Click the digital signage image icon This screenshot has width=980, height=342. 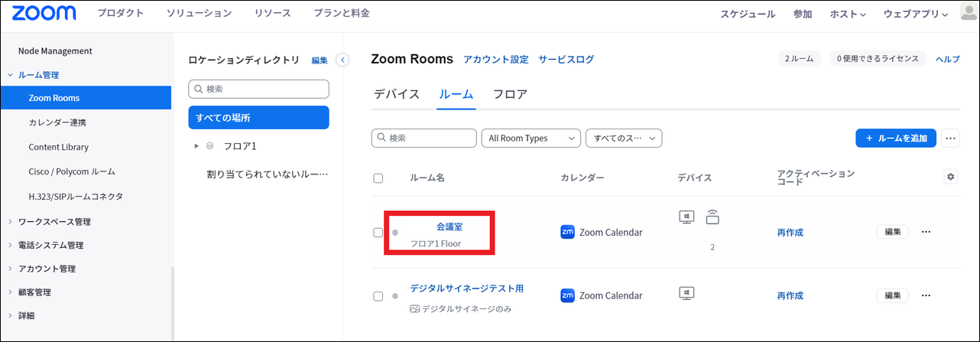(x=415, y=309)
